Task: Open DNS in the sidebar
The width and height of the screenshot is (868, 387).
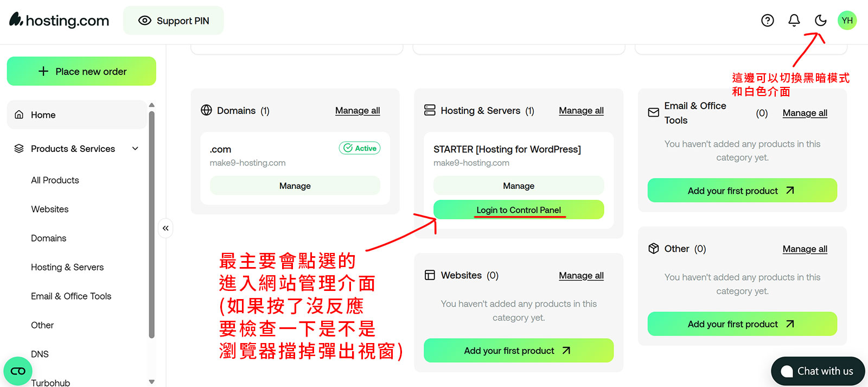Action: (40, 354)
